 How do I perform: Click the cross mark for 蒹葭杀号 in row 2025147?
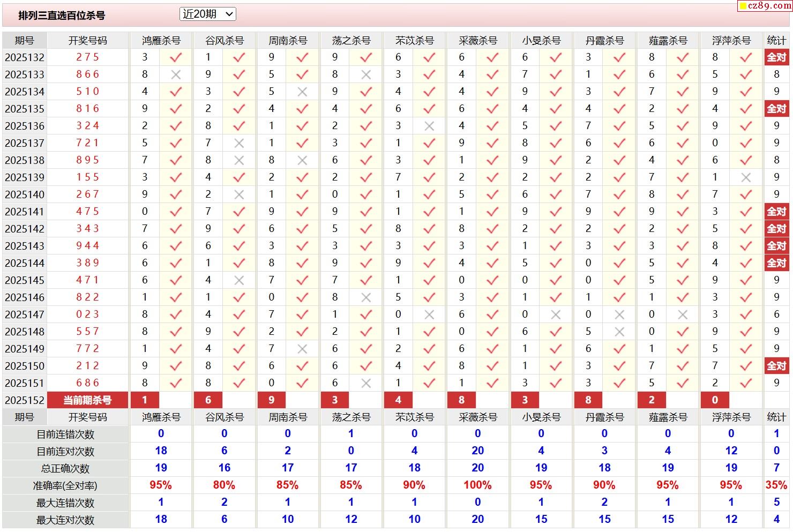[683, 314]
